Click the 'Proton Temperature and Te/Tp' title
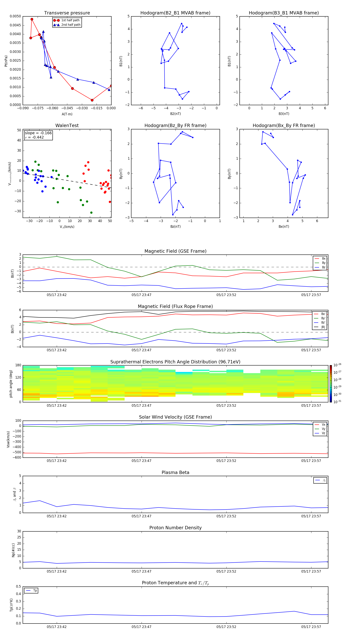Screen dimensions: 351x644 coord(175,583)
